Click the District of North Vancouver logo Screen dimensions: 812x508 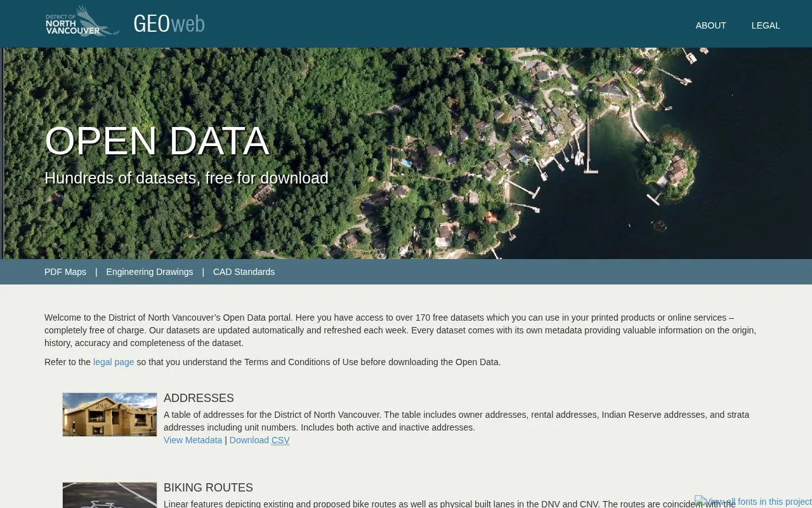coord(82,22)
